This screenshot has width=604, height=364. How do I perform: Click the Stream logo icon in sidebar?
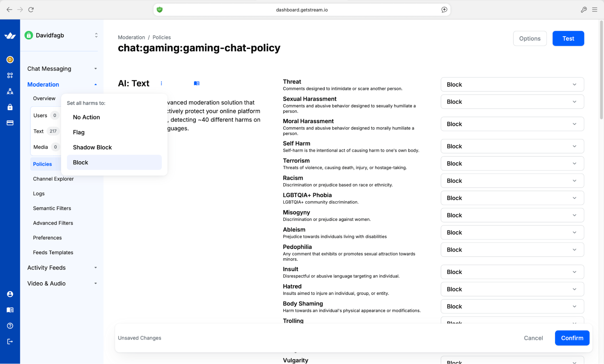point(10,36)
